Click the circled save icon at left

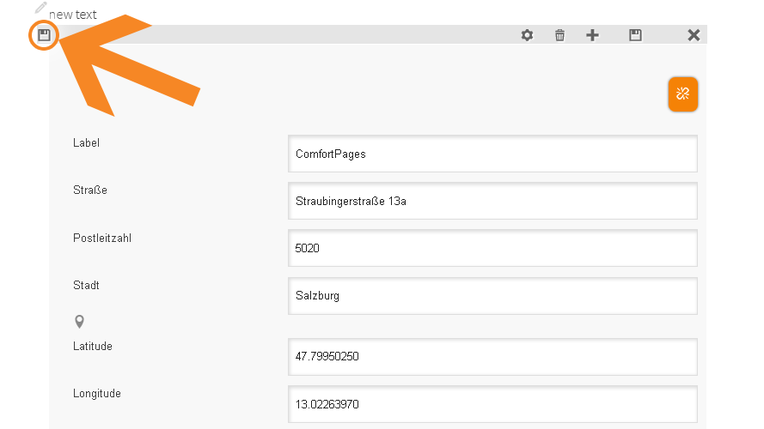pyautogui.click(x=44, y=35)
